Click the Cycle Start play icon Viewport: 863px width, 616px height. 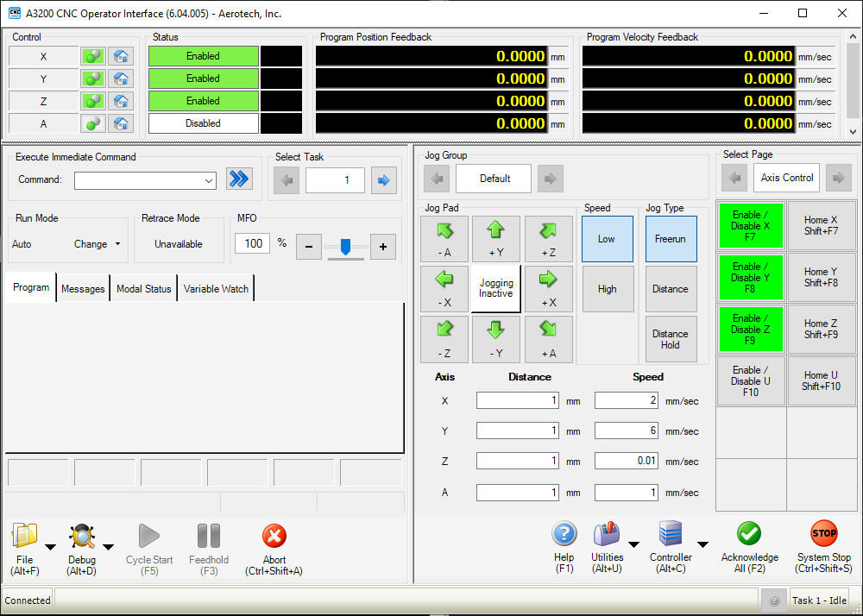[149, 536]
